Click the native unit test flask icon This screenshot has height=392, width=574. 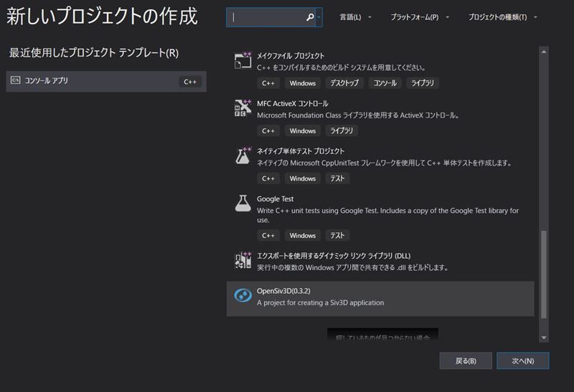[x=243, y=156]
